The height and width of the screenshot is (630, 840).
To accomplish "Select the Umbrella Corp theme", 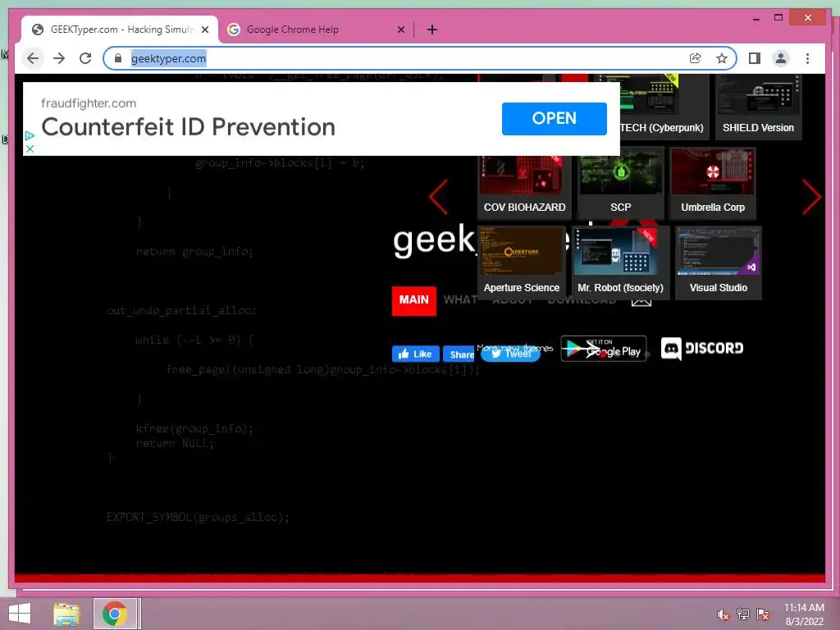I will [x=713, y=183].
